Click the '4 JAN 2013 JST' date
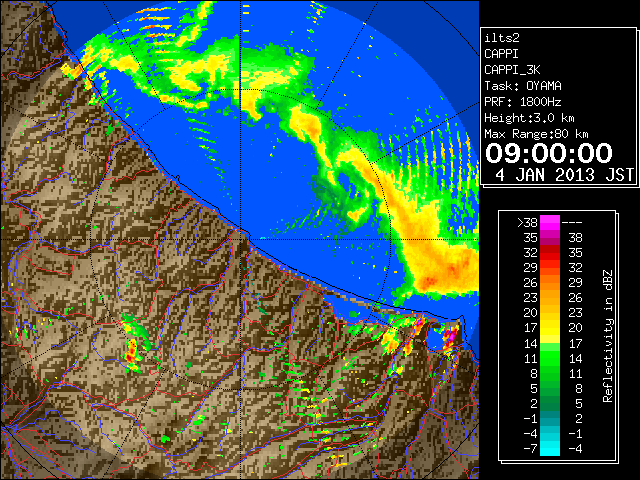The height and width of the screenshot is (480, 640). [564, 175]
